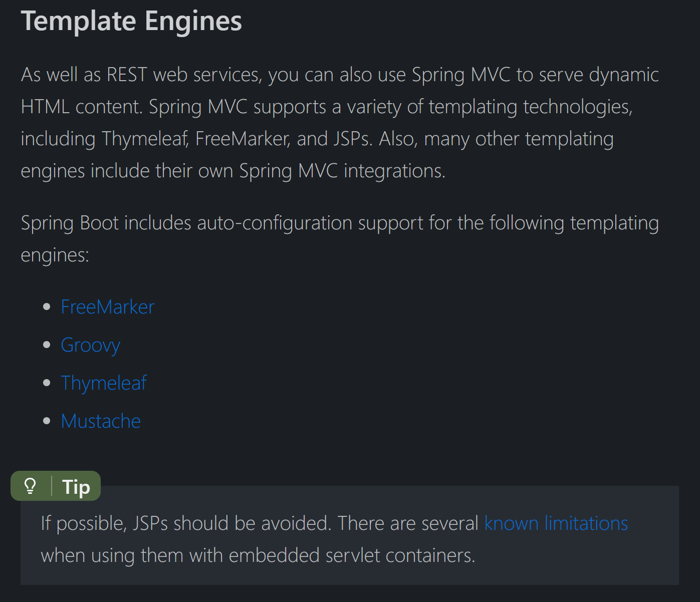Follow the Groovy templating engine link
The width and height of the screenshot is (700, 602).
[91, 345]
